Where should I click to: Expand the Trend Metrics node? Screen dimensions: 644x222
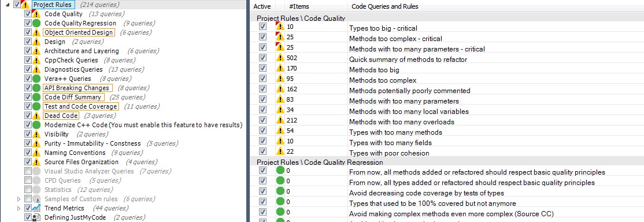19,208
